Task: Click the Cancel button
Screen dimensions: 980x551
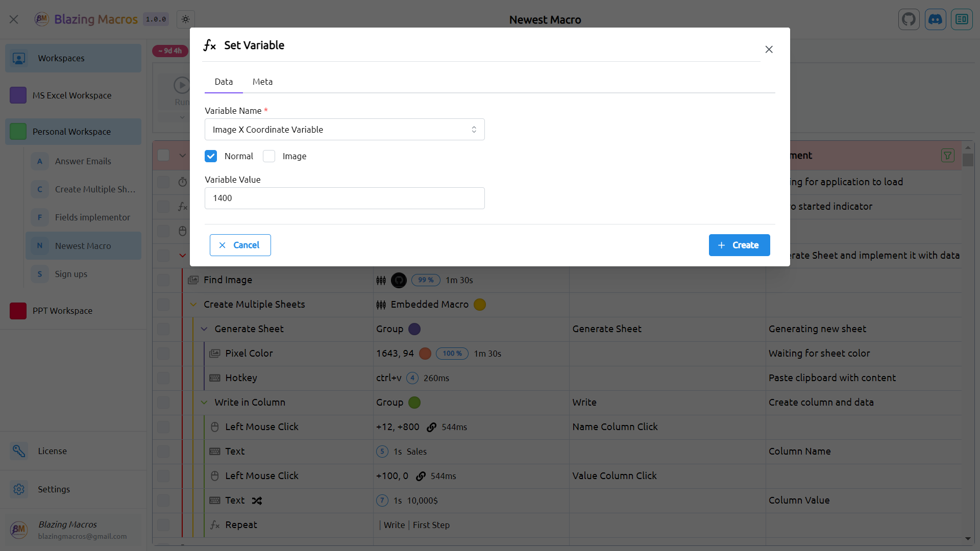Action: [x=240, y=245]
